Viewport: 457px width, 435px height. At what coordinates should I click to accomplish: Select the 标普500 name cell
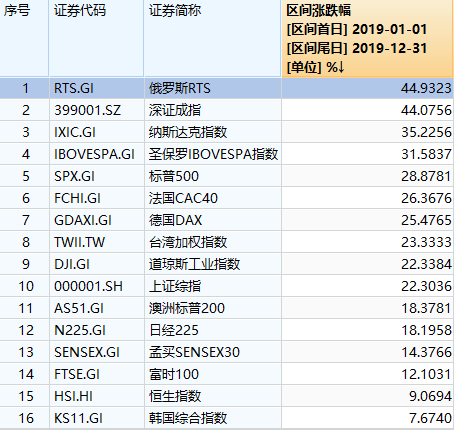[x=213, y=176]
